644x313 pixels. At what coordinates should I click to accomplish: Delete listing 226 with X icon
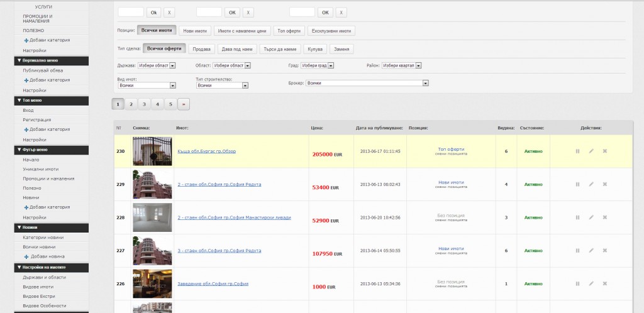click(604, 283)
